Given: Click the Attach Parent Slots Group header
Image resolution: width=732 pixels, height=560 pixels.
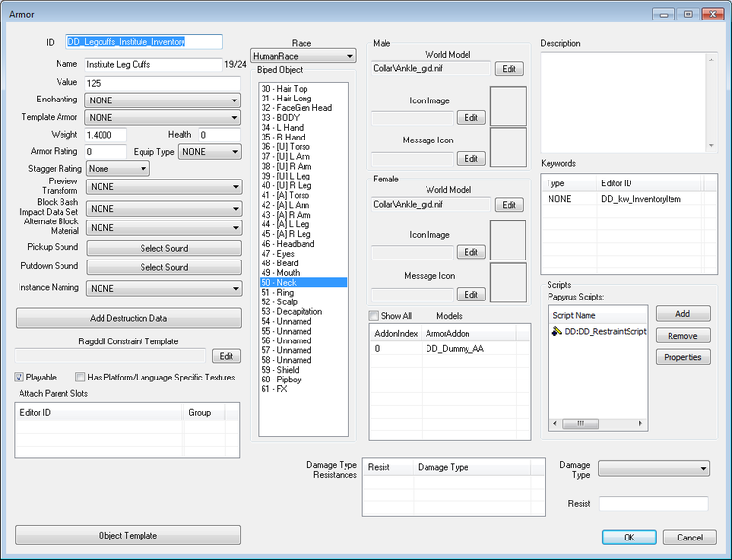Looking at the screenshot, I should tap(204, 413).
